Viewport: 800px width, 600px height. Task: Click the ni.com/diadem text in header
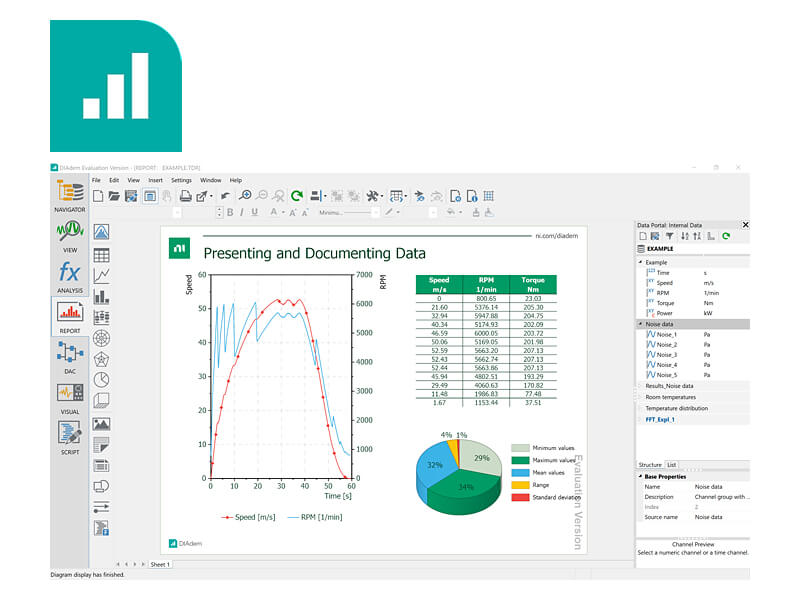(x=557, y=236)
